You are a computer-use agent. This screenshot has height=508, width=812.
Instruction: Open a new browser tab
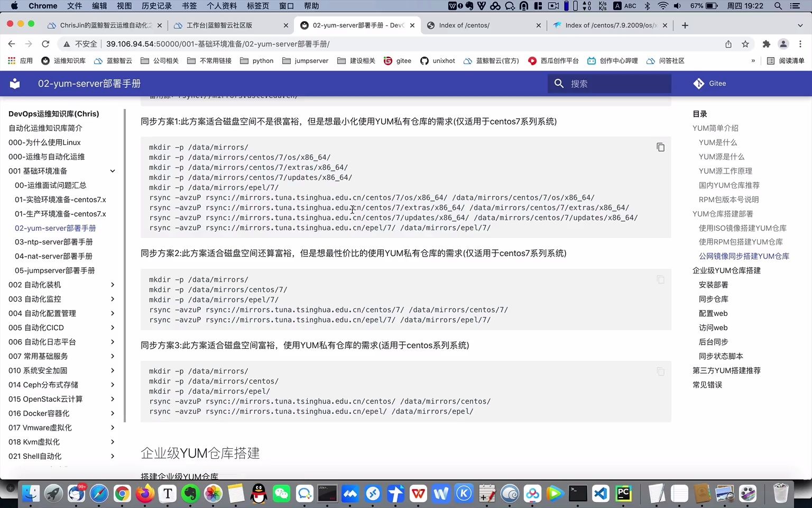(x=685, y=25)
